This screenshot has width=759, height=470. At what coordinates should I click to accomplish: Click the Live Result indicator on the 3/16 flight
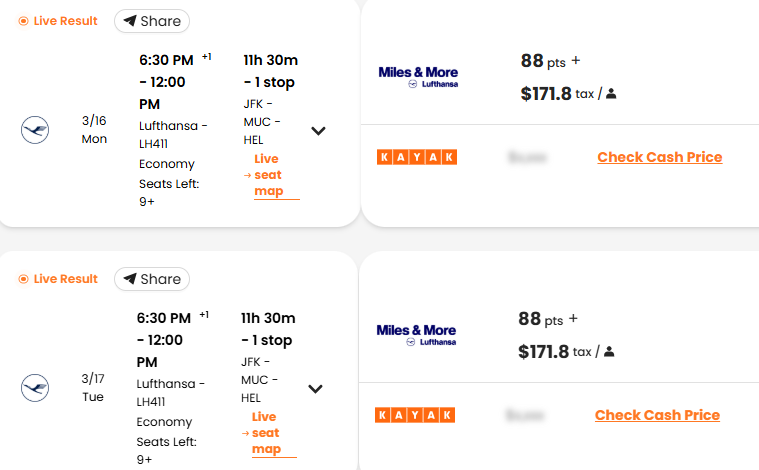(58, 21)
